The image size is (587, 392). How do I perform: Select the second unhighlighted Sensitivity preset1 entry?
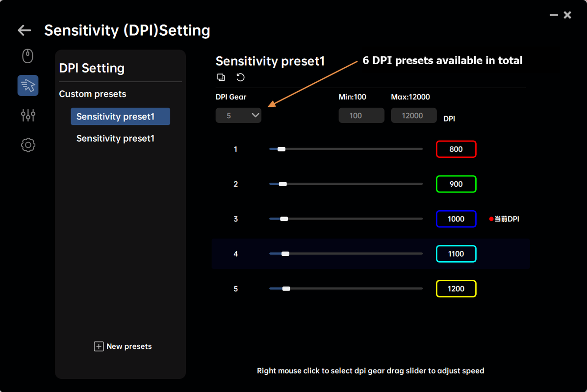click(115, 138)
